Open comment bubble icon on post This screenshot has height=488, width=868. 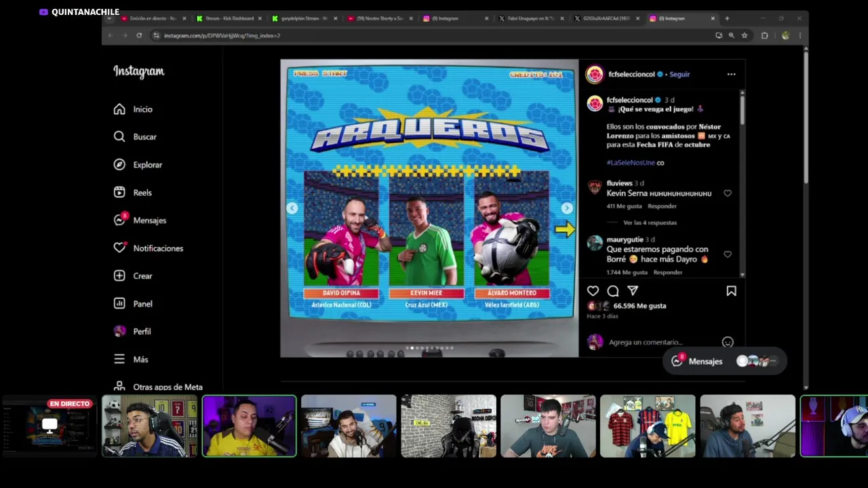tap(613, 291)
